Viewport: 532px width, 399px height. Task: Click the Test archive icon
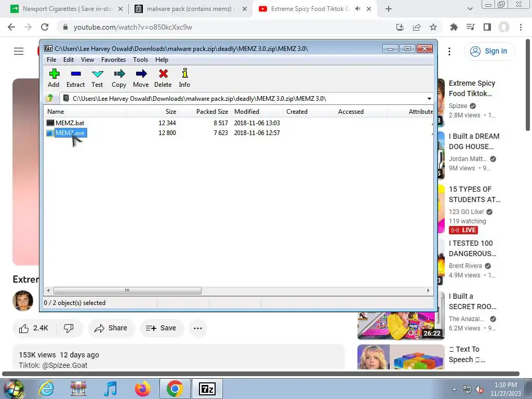[x=97, y=78]
